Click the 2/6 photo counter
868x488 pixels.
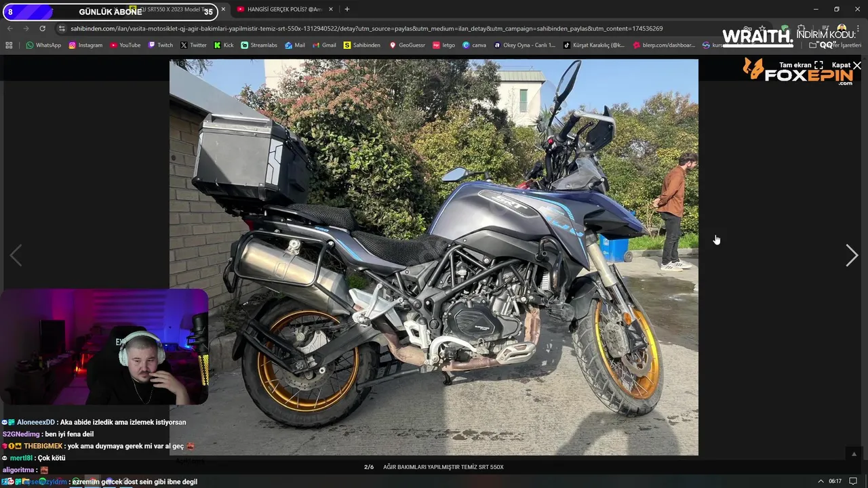[369, 467]
